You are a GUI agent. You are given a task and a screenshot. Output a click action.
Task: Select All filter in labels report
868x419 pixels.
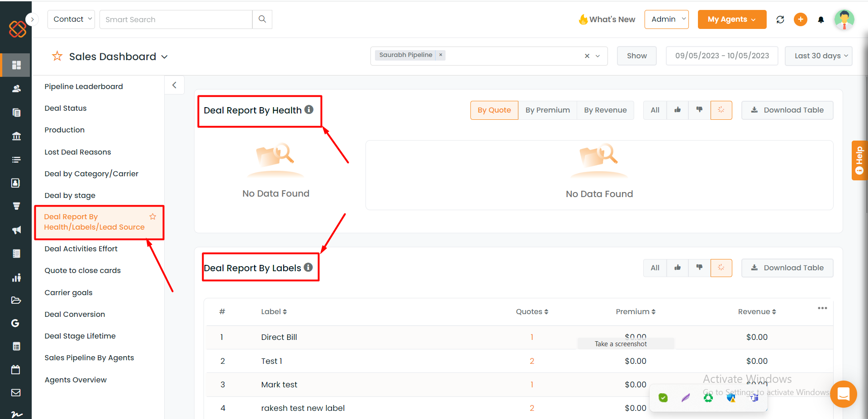[655, 268]
